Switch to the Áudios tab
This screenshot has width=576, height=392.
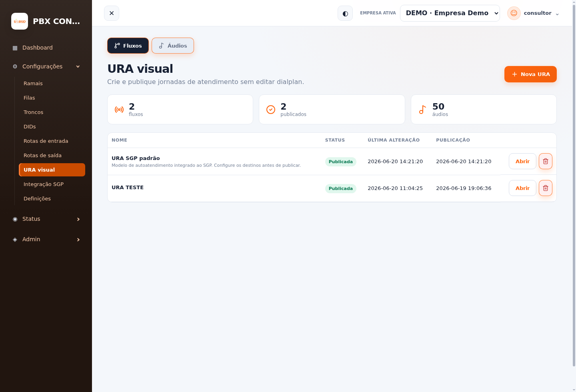click(x=173, y=46)
